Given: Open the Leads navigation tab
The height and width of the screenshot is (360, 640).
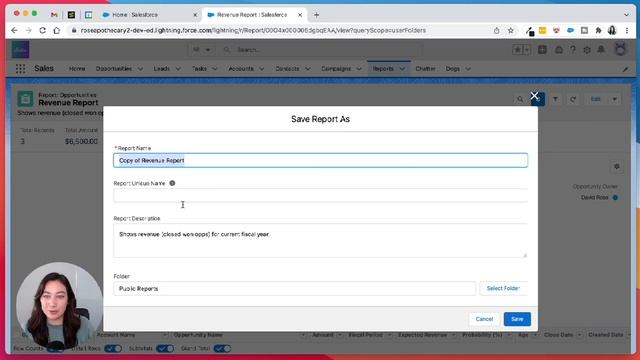Looking at the screenshot, I should (x=162, y=69).
